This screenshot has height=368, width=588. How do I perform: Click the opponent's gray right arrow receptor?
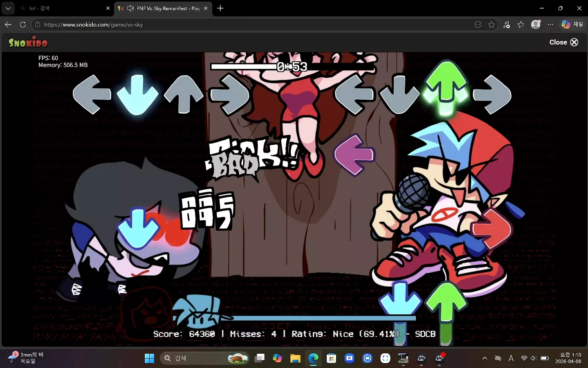click(x=229, y=94)
